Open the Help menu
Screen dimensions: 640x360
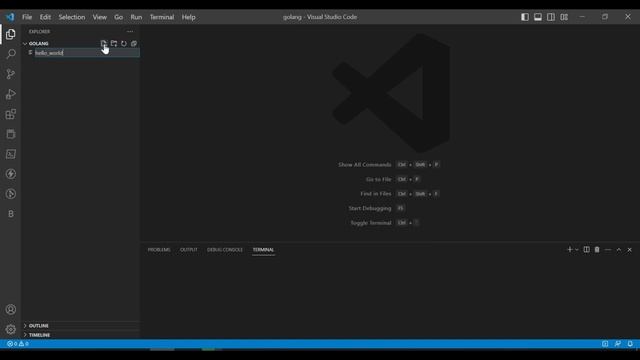point(188,17)
